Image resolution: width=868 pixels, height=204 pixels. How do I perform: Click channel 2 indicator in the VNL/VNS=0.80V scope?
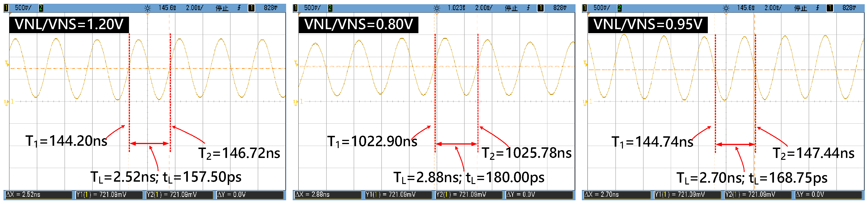click(330, 8)
